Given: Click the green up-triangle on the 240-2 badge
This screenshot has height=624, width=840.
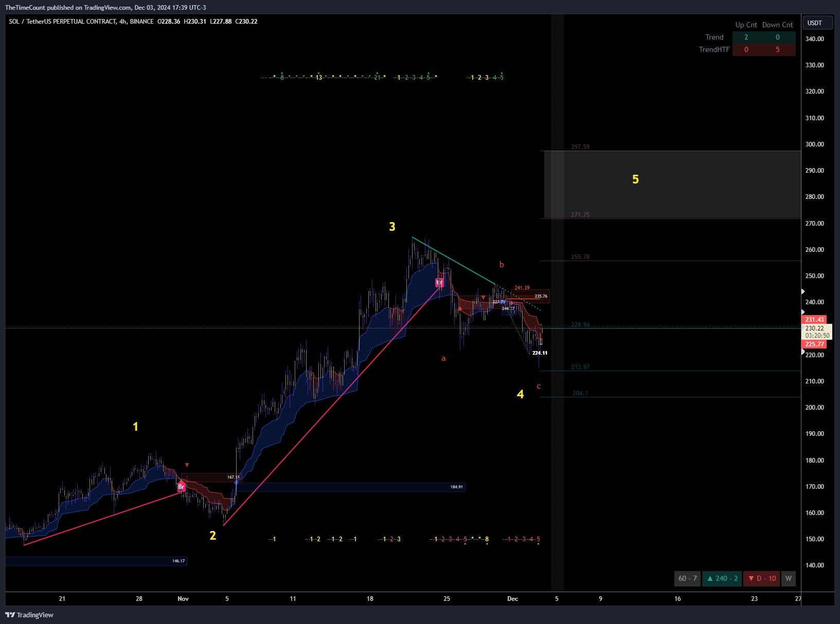Looking at the screenshot, I should click(711, 578).
